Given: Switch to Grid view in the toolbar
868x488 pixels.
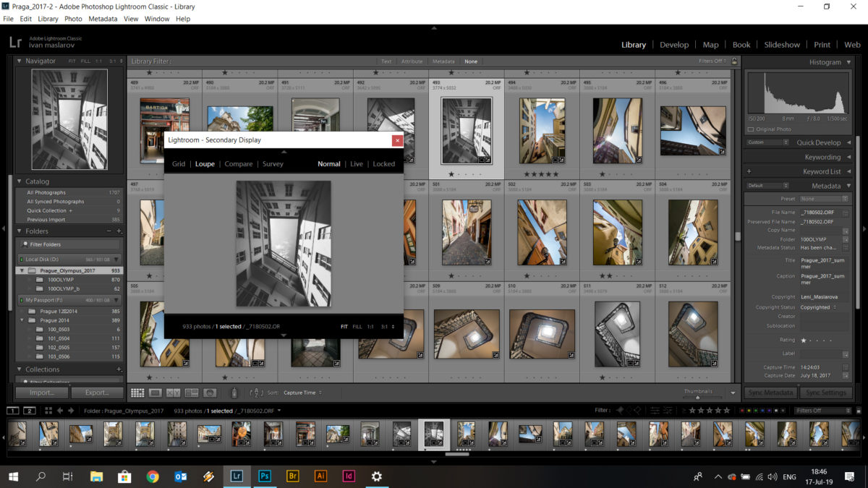Looking at the screenshot, I should [x=137, y=393].
